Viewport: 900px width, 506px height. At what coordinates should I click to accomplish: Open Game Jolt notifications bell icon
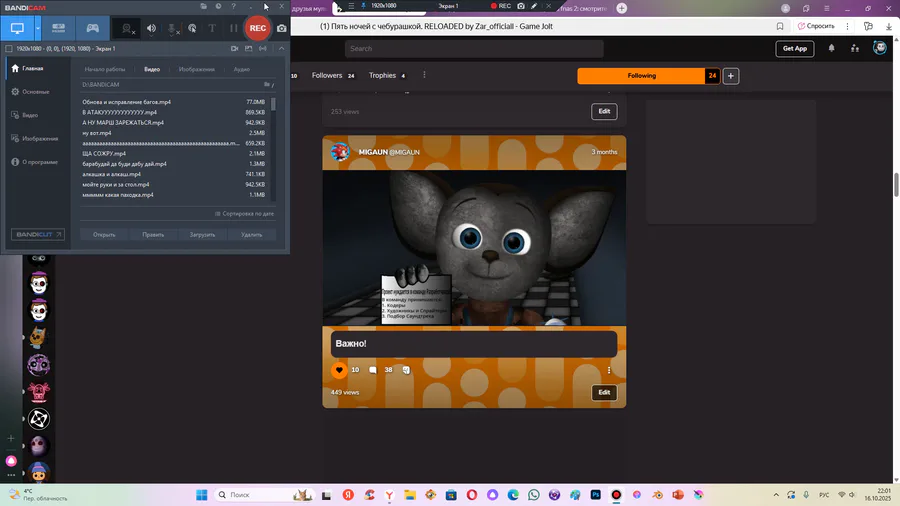click(831, 48)
